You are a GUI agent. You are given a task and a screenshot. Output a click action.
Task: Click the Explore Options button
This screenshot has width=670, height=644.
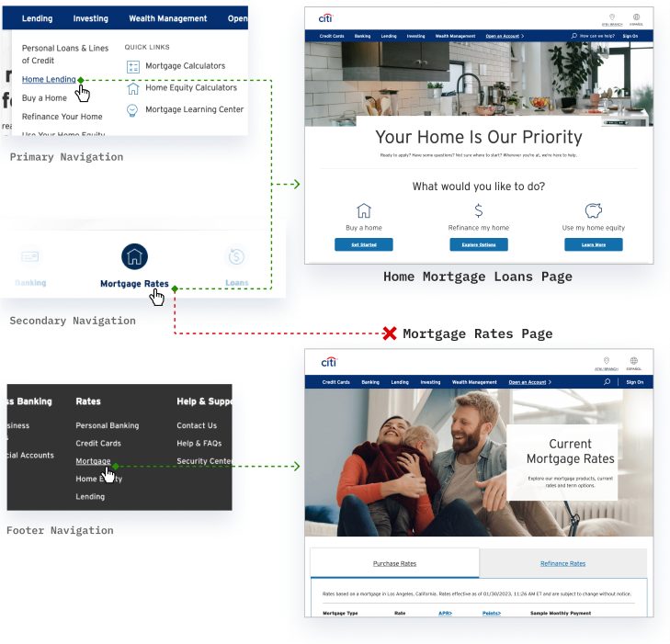click(479, 244)
